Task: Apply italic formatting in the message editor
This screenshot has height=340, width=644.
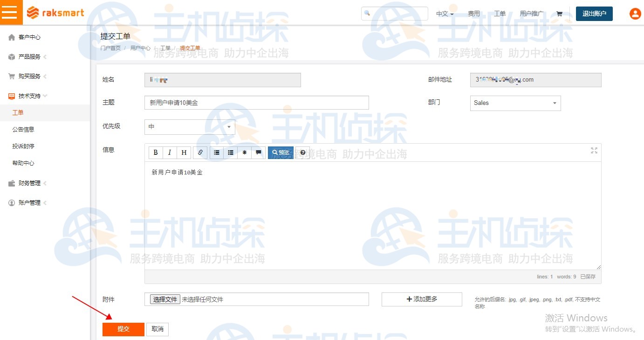Action: [170, 153]
